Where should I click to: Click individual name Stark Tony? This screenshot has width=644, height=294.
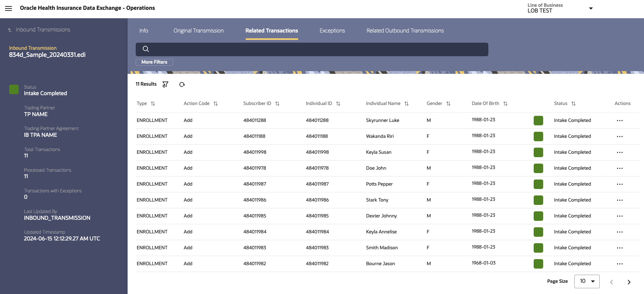[377, 200]
